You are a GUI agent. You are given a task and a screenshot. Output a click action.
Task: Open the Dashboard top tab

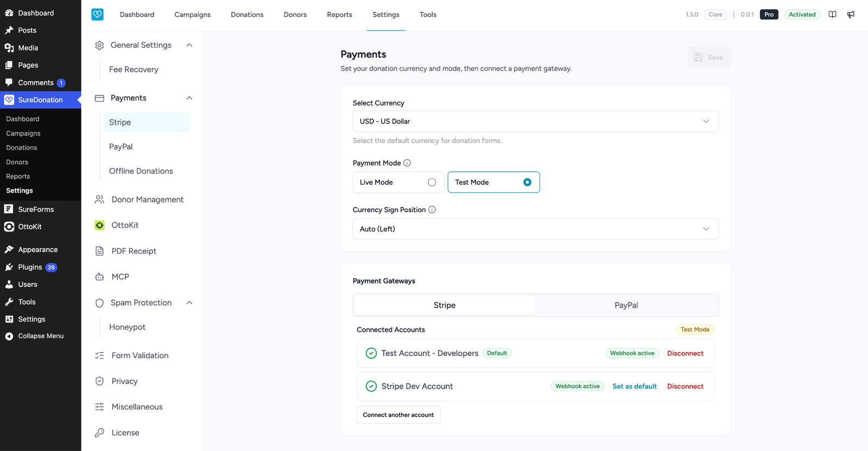pos(137,15)
